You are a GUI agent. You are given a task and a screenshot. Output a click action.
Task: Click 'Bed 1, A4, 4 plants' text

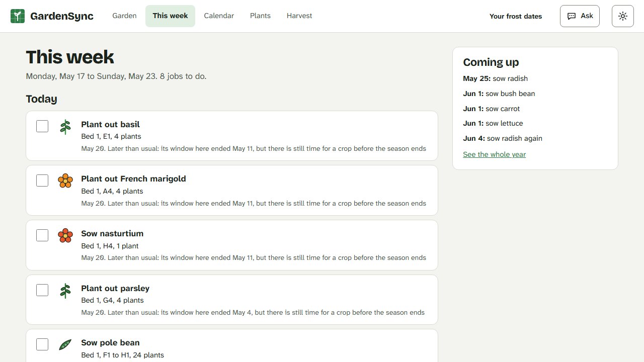point(112,191)
